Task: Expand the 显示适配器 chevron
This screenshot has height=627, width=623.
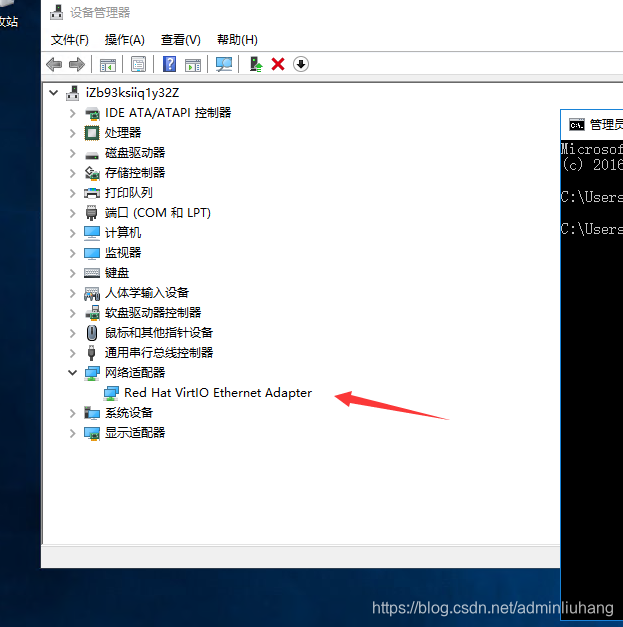Action: tap(72, 433)
